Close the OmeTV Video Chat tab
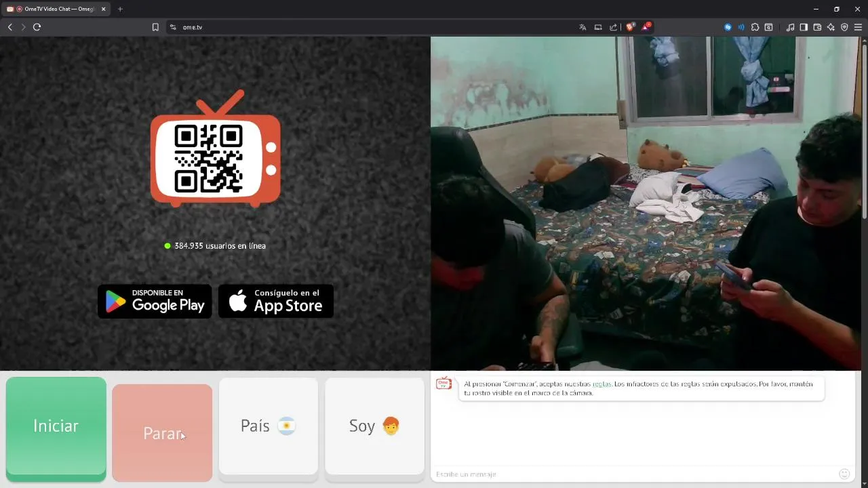 point(104,9)
